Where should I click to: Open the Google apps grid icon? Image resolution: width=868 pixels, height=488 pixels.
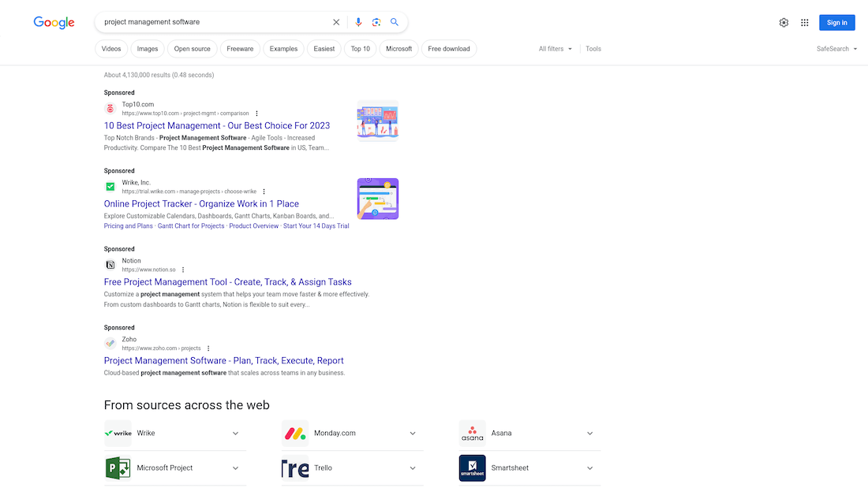coord(804,23)
